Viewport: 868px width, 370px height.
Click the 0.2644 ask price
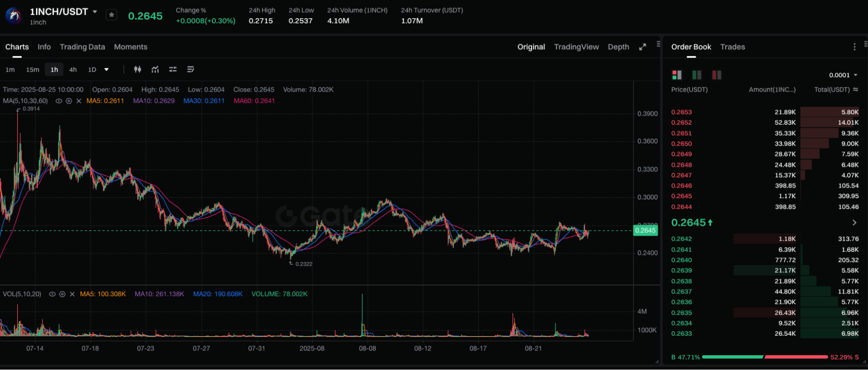[x=681, y=207]
